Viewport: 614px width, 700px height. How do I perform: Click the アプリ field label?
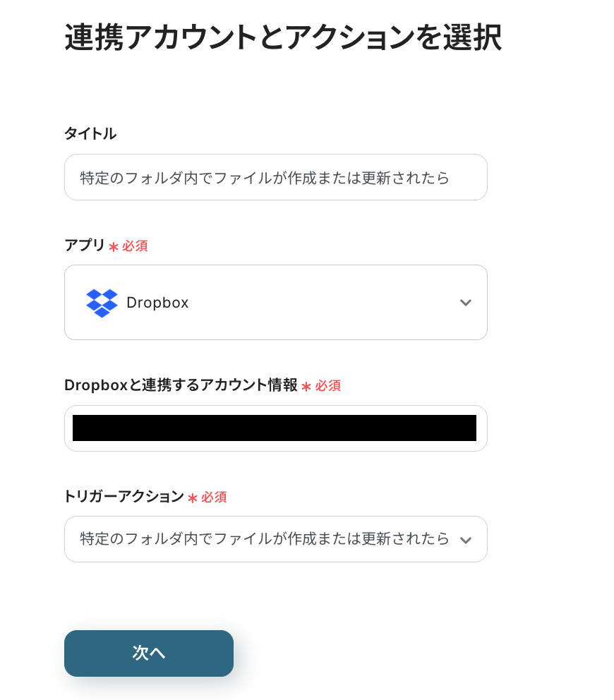point(84,246)
